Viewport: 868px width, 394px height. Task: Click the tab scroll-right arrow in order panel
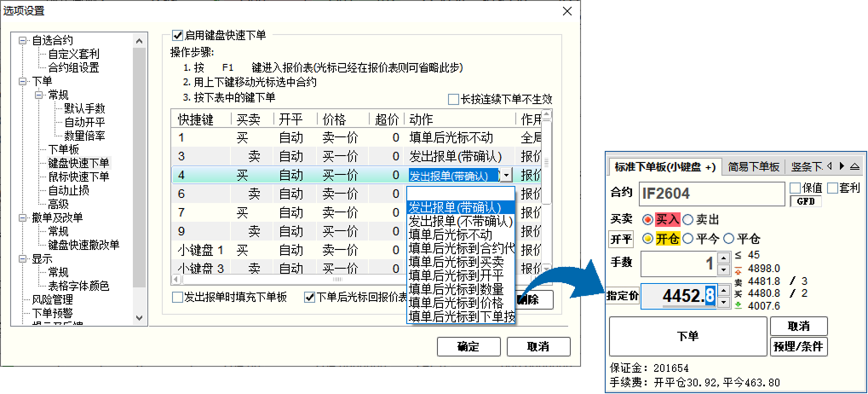[x=842, y=167]
